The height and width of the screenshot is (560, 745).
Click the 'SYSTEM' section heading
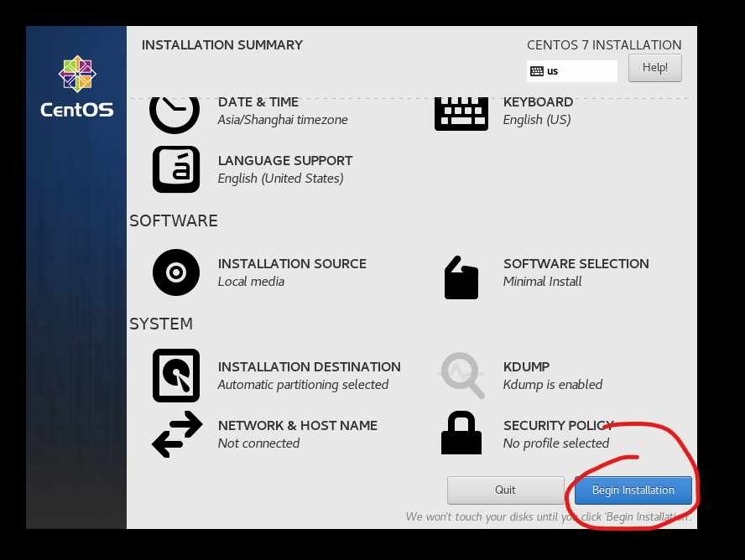161,324
